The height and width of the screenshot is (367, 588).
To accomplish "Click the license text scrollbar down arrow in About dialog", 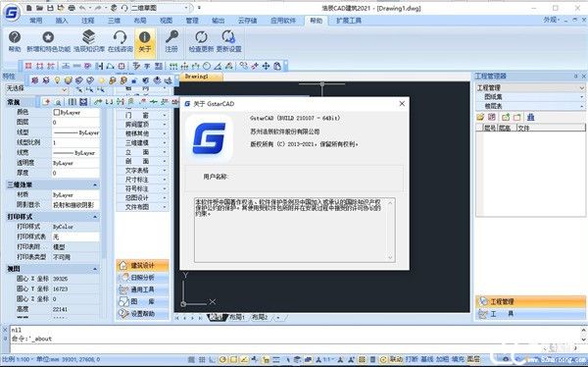I will click(390, 257).
